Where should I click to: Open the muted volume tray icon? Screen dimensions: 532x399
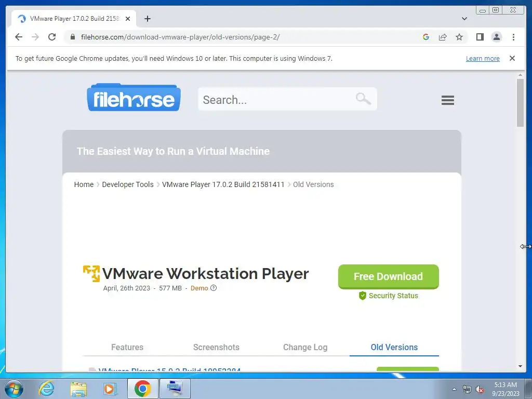click(x=480, y=390)
